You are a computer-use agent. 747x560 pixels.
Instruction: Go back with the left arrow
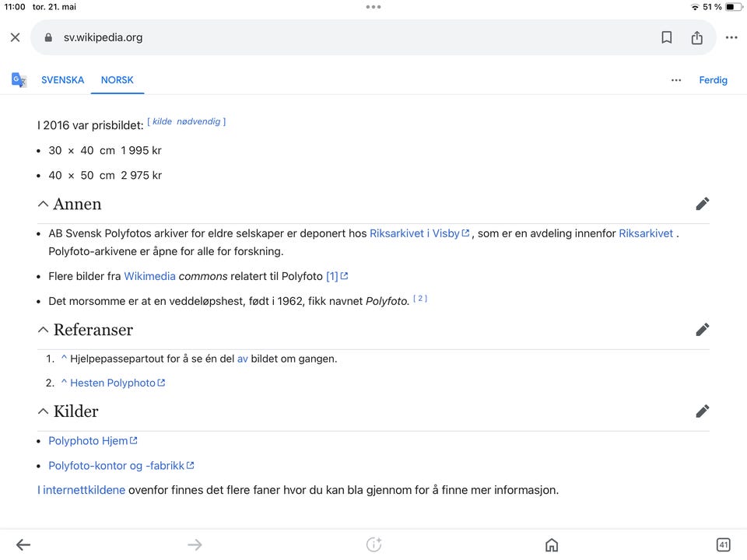[23, 544]
